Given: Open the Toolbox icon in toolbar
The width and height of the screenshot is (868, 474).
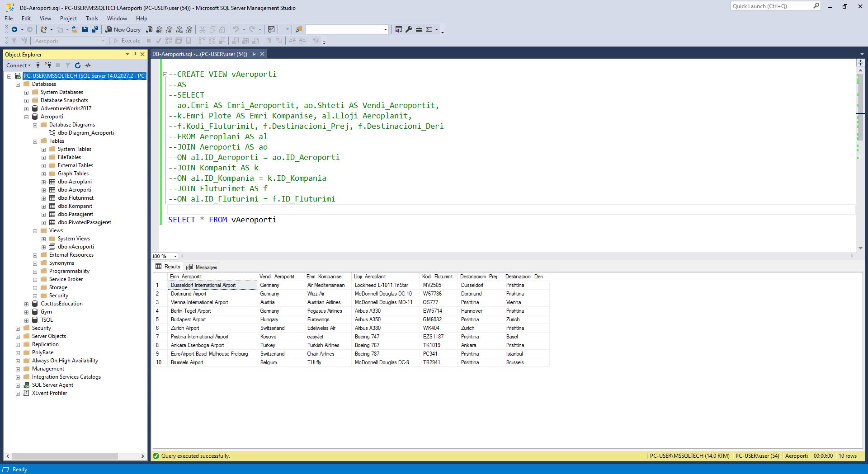Looking at the screenshot, I should tap(419, 29).
